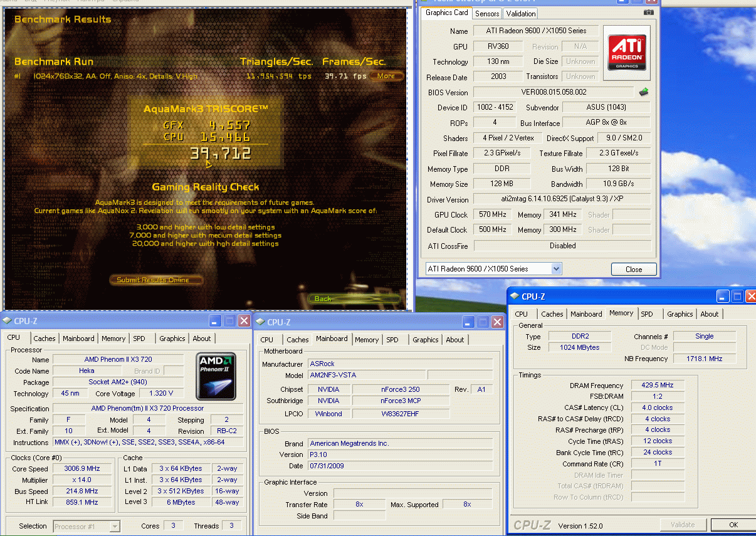This screenshot has height=536, width=756.
Task: Open the Caches tab in the CPU-Z Phenom II window
Action: pyautogui.click(x=45, y=339)
